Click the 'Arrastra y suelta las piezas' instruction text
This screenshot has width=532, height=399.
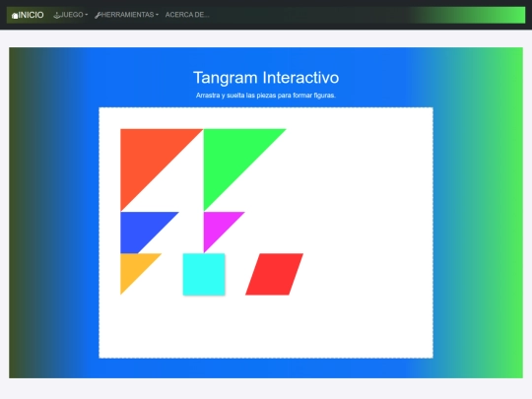pos(266,96)
